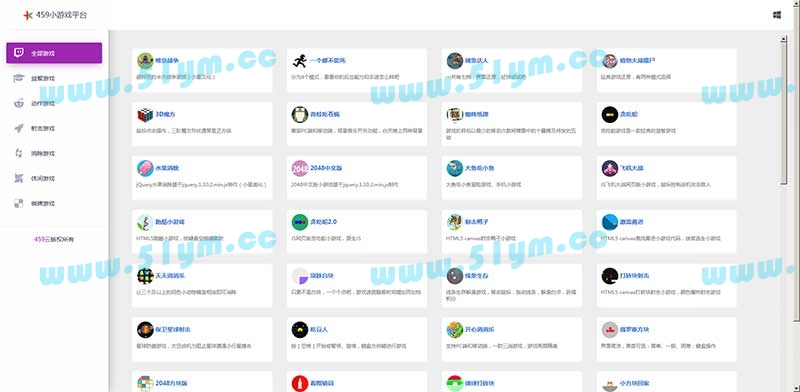
Task: Open the 一个都不能死 game title link
Action: [328, 60]
